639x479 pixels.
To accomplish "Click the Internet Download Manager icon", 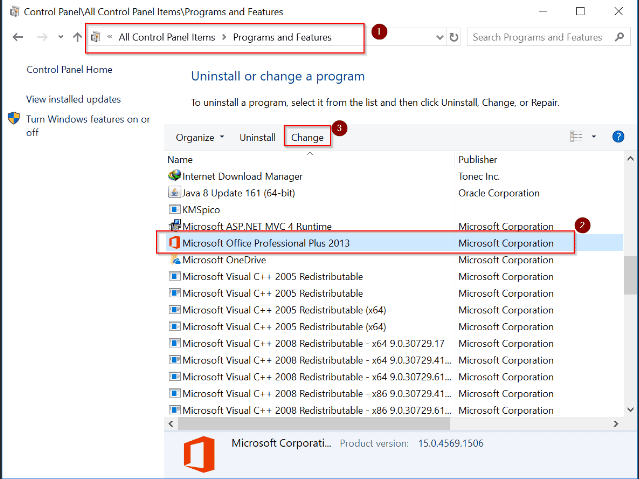I will coord(174,176).
